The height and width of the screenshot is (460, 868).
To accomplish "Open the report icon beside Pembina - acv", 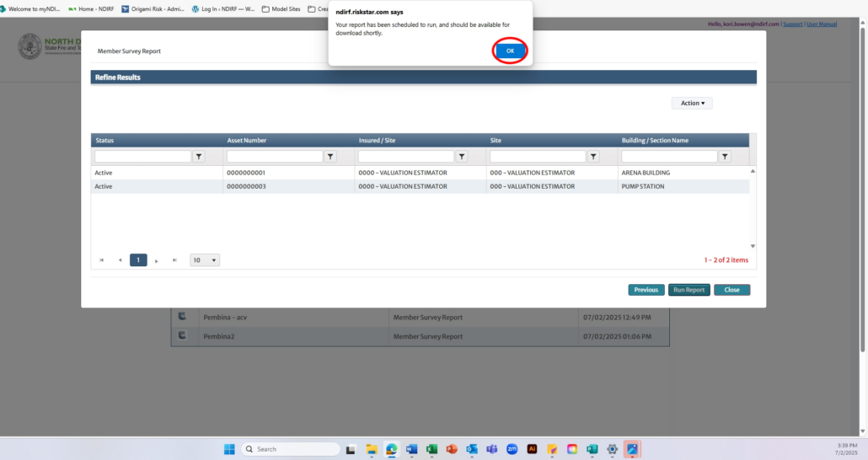I will pos(181,318).
